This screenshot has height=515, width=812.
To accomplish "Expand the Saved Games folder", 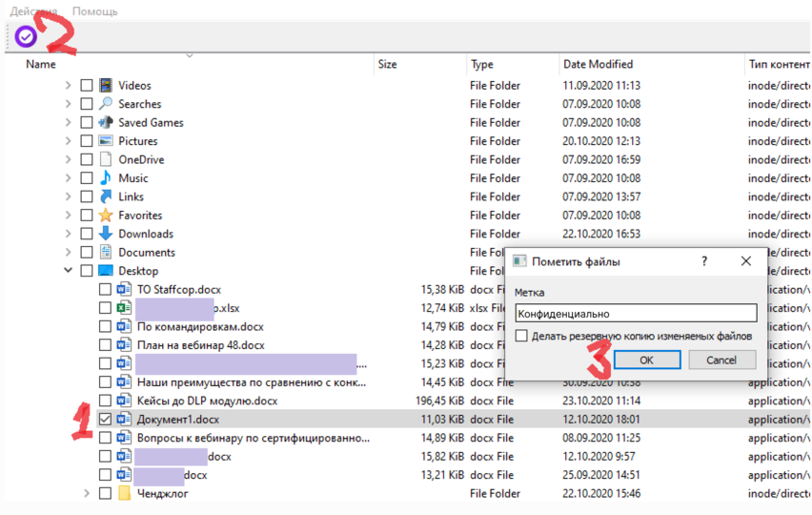I will [68, 122].
